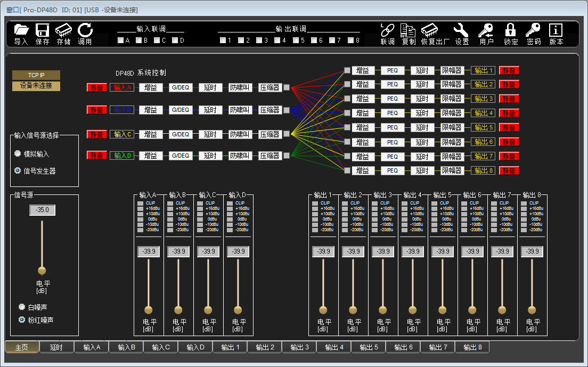This screenshot has width=588, height=367.
Task: Click the 锁定 (Lock) padlock icon
Action: (x=510, y=30)
